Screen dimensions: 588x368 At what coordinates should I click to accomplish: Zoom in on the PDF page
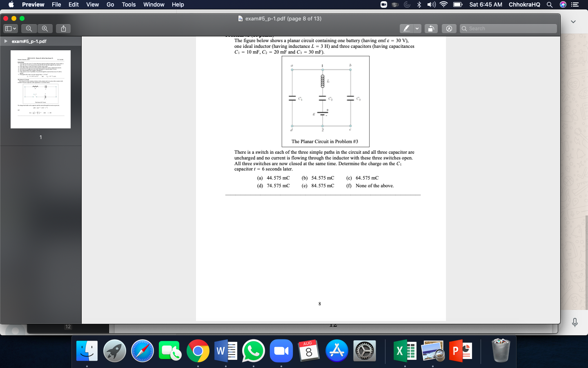click(x=45, y=29)
